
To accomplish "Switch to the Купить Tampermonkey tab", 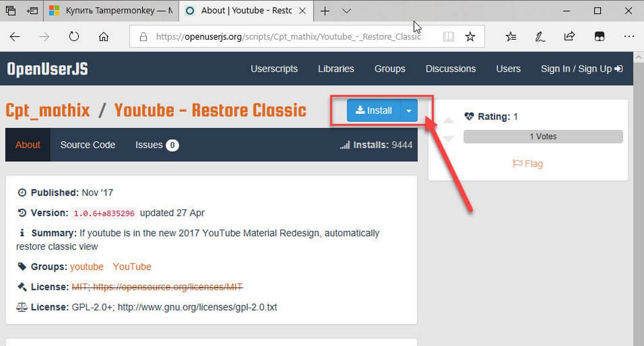I will click(x=110, y=11).
